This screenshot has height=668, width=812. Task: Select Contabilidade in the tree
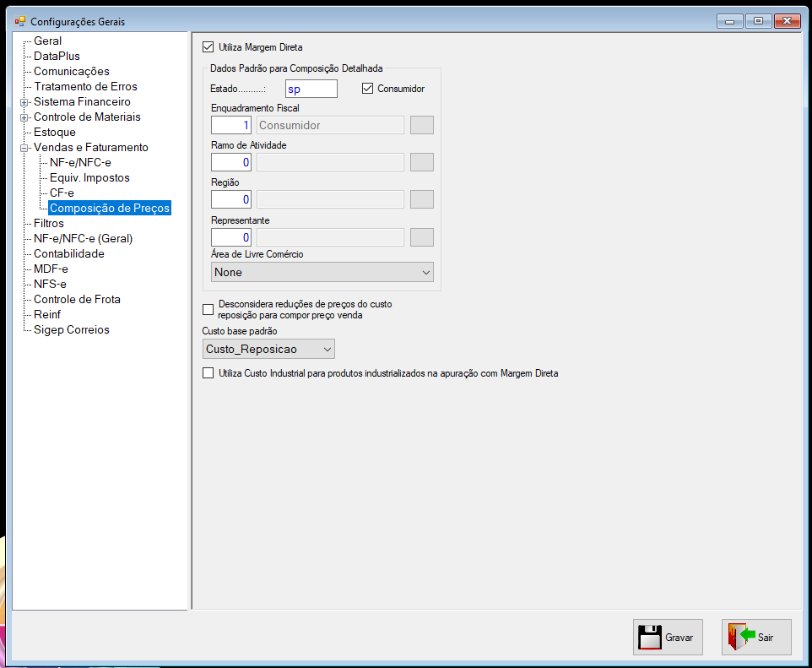pos(69,253)
